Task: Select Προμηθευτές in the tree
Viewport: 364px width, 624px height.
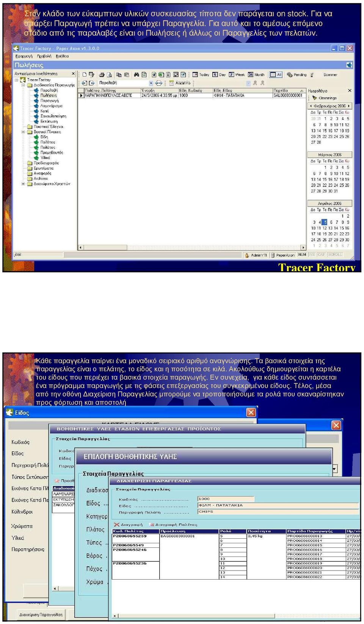Action: point(52,152)
